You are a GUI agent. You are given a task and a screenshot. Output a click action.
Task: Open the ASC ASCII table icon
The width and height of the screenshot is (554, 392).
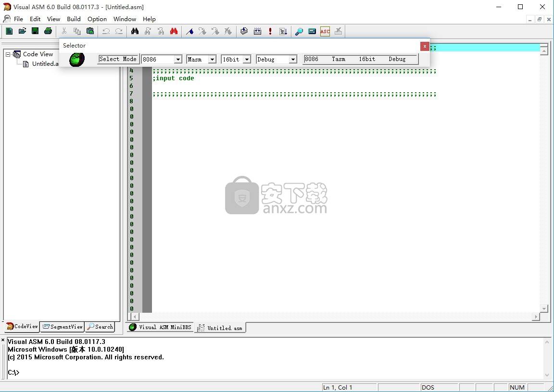(x=325, y=31)
